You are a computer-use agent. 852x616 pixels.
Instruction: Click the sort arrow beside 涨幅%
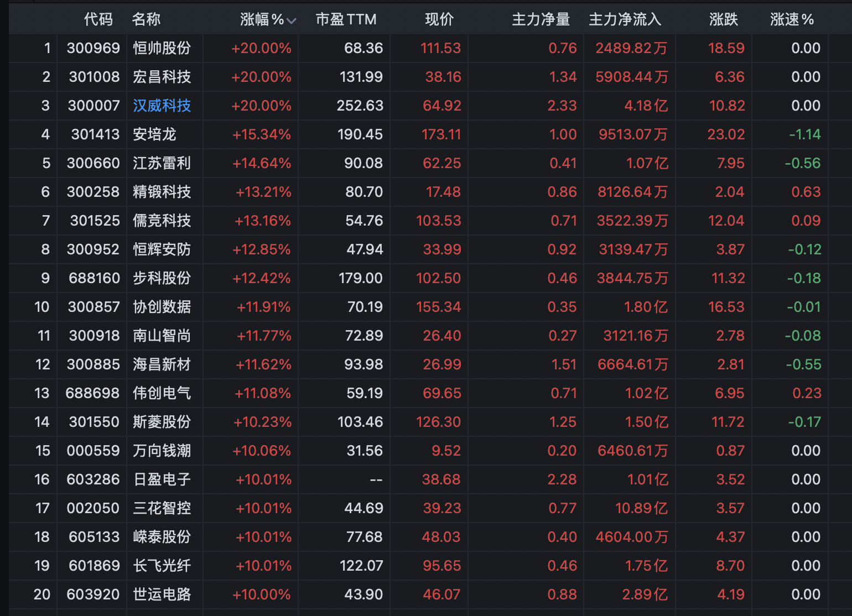tap(292, 21)
